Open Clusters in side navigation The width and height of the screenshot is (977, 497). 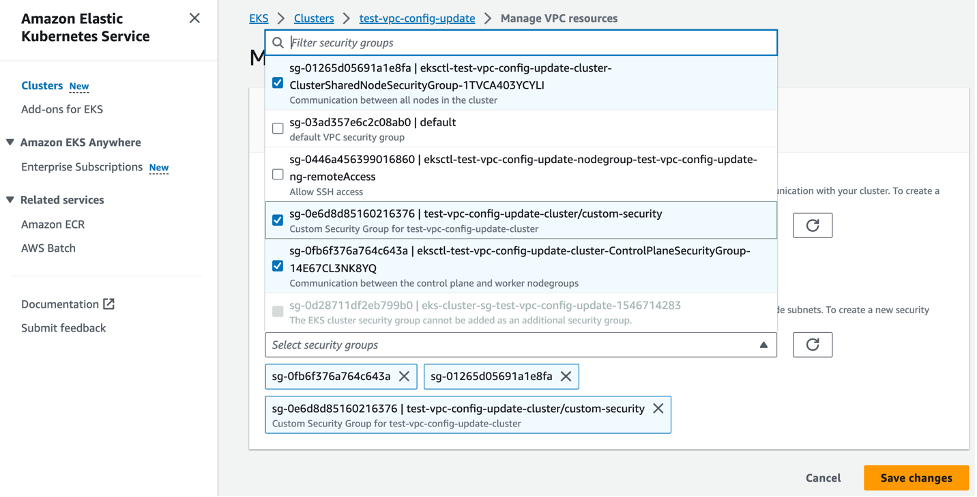point(42,85)
